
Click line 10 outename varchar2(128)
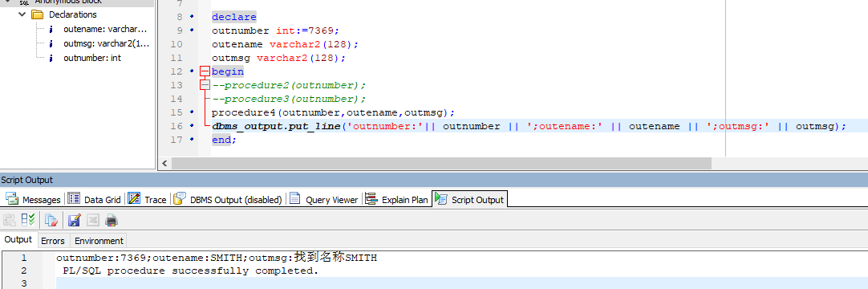click(x=285, y=44)
